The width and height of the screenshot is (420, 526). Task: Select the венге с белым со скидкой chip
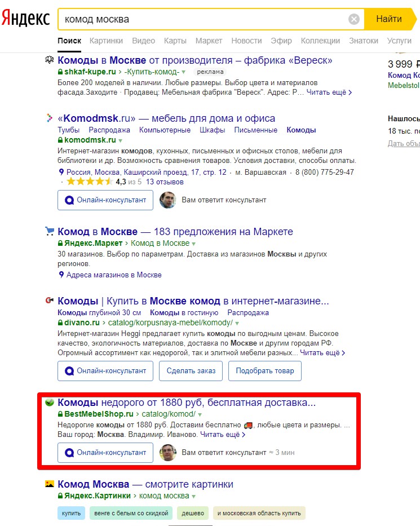(131, 513)
